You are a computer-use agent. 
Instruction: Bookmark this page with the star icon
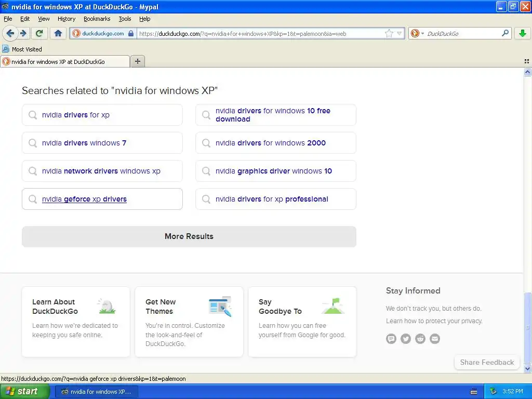(x=389, y=33)
